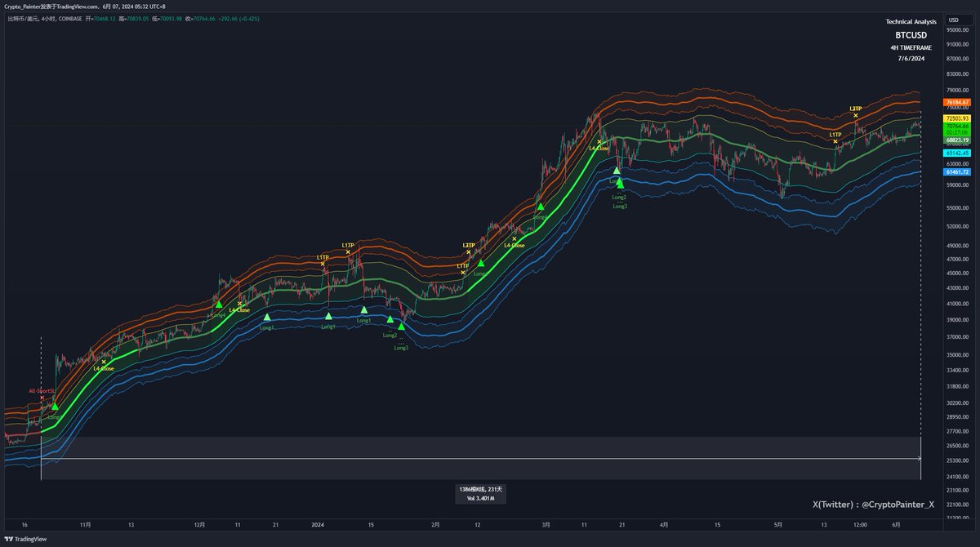Click the 12:00 time axis label

click(x=860, y=525)
